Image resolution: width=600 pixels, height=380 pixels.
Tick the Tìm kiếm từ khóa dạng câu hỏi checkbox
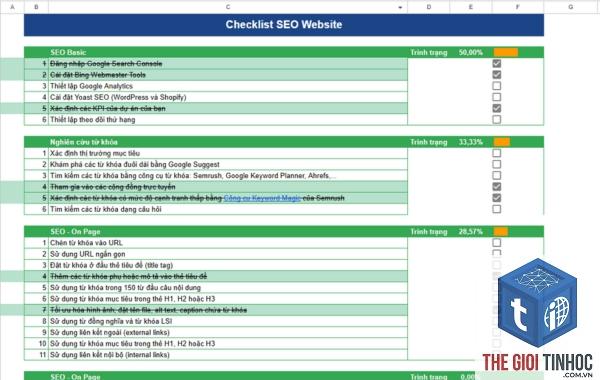tap(497, 209)
